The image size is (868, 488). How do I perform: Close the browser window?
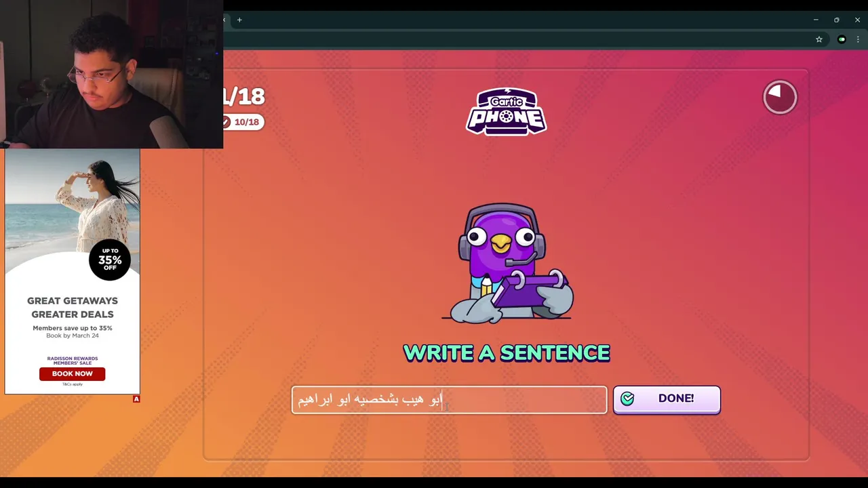[857, 20]
